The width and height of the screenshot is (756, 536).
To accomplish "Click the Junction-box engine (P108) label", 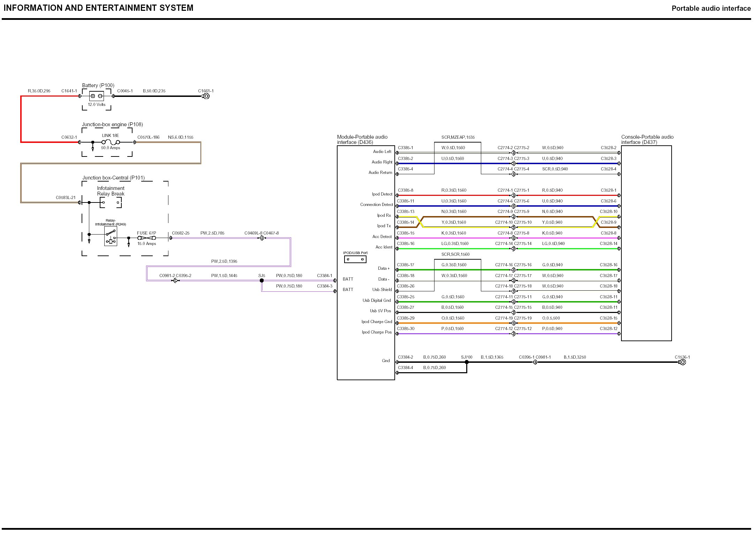I will point(112,124).
